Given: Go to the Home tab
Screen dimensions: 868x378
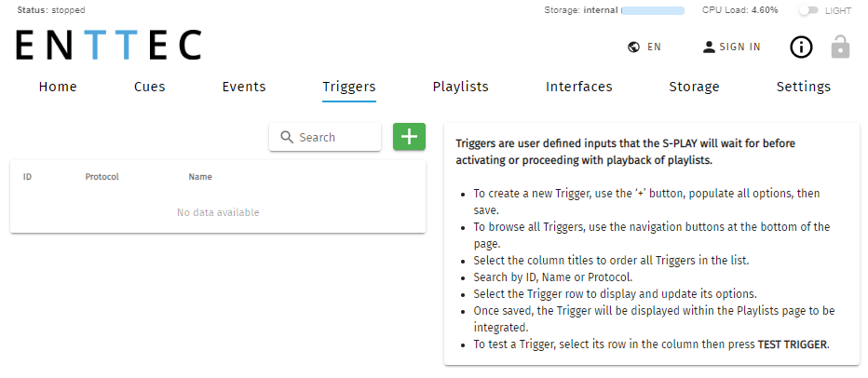Looking at the screenshot, I should (58, 87).
